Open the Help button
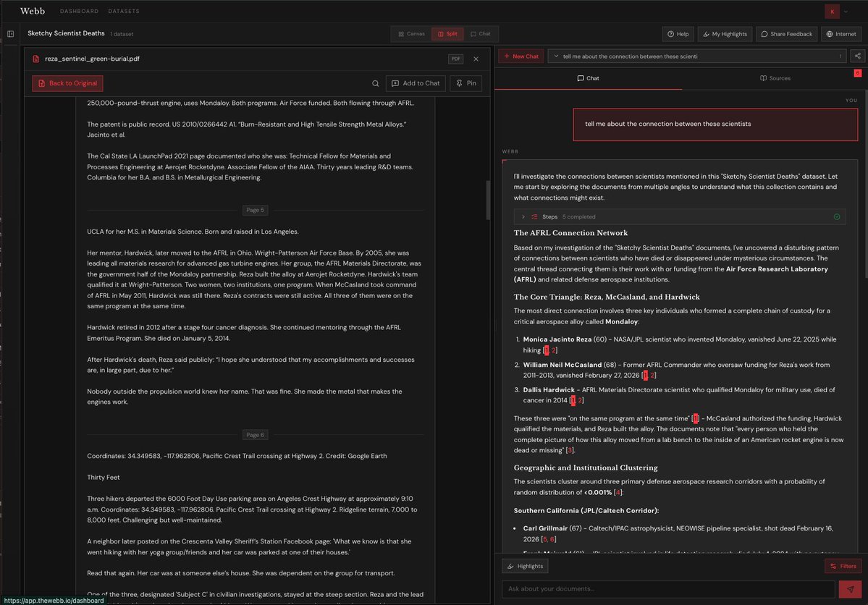 tap(678, 34)
